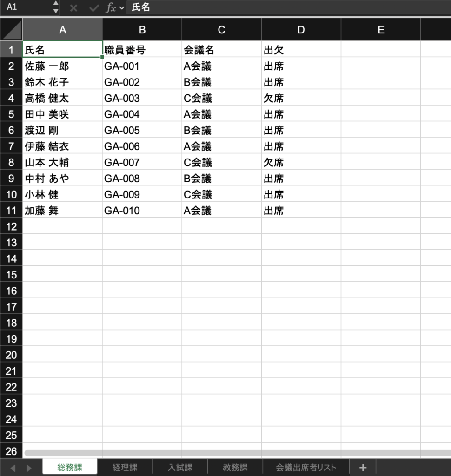Viewport: 451px width, 476px height.
Task: Open the 会議出席者リスト sheet tab
Action: [305, 468]
